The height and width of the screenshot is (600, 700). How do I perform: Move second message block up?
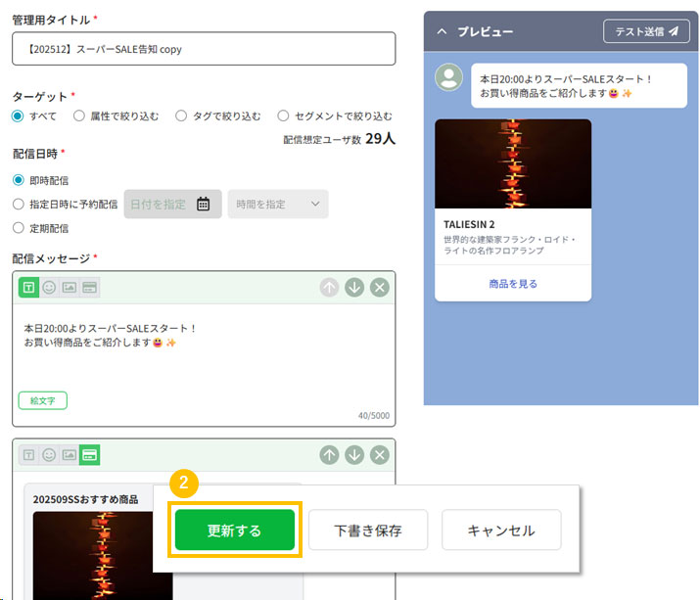pyautogui.click(x=329, y=455)
